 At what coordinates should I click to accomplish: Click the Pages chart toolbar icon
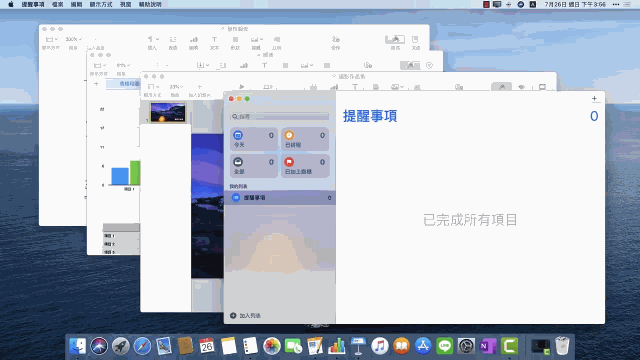pos(193,39)
